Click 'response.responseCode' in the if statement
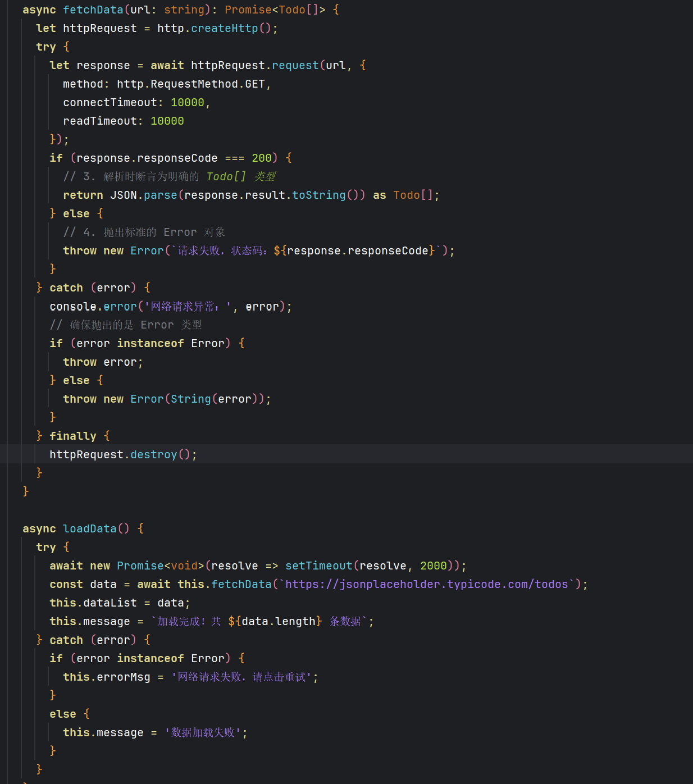693x784 pixels. [x=147, y=158]
